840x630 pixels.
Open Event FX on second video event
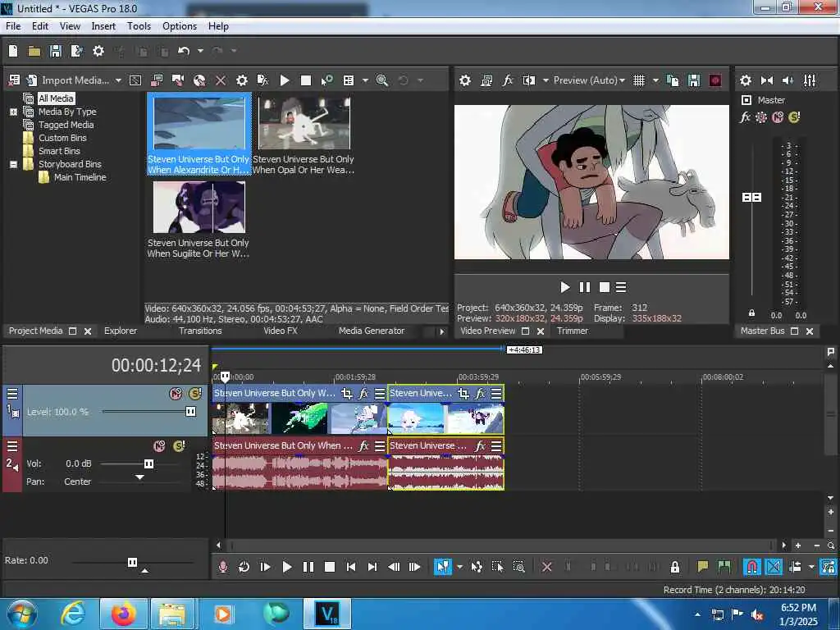[x=480, y=394]
